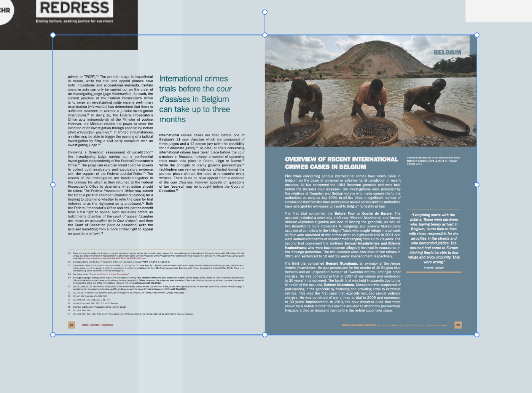Screen dimensions: 532x393
Task: Click the top-center selection handle on frame edge
Action: [x=265, y=35]
